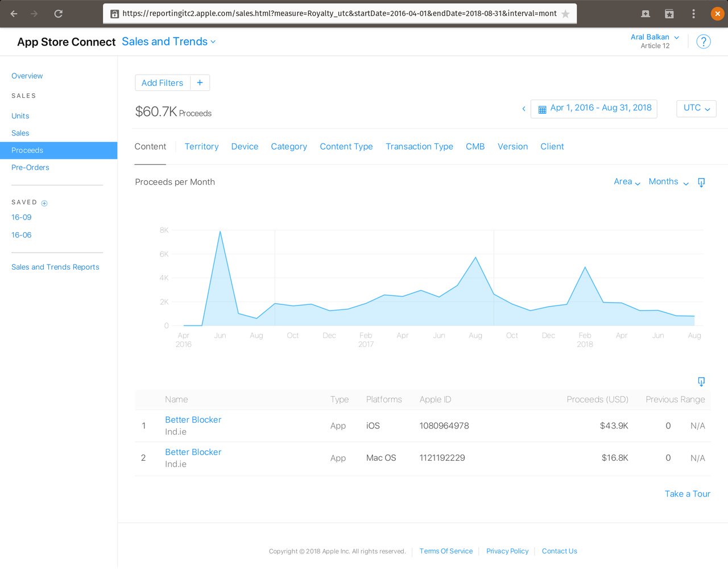Open Pre-Orders in the sidebar

(x=30, y=167)
